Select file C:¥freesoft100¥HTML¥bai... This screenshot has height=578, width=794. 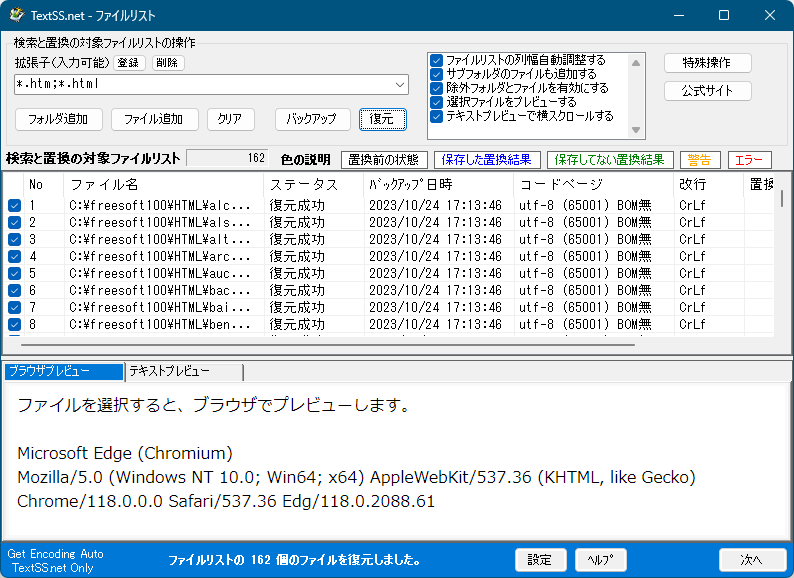pos(160,307)
